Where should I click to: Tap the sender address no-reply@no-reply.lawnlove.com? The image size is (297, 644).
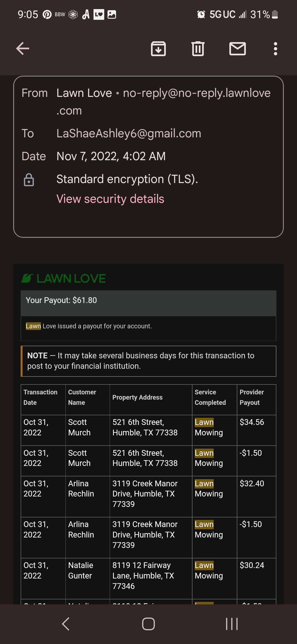(163, 102)
